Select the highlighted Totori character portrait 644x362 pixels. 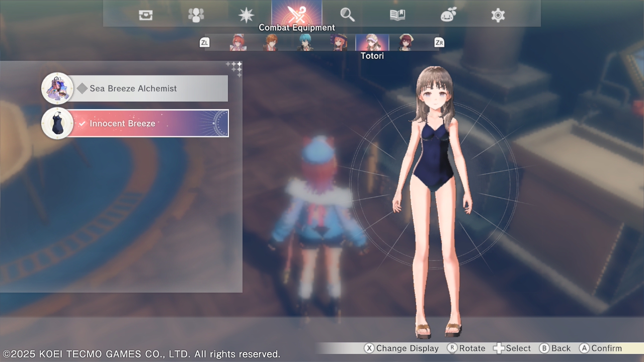372,42
